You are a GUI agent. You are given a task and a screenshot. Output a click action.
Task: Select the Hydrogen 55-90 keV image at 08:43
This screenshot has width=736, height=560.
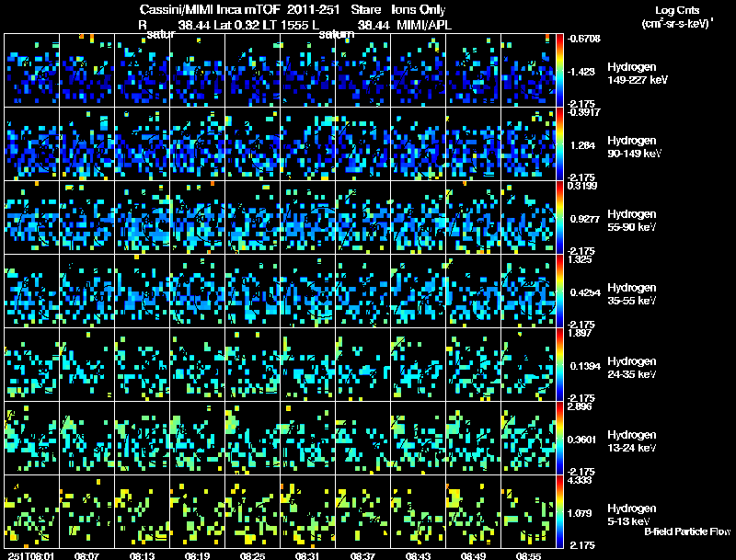click(419, 218)
